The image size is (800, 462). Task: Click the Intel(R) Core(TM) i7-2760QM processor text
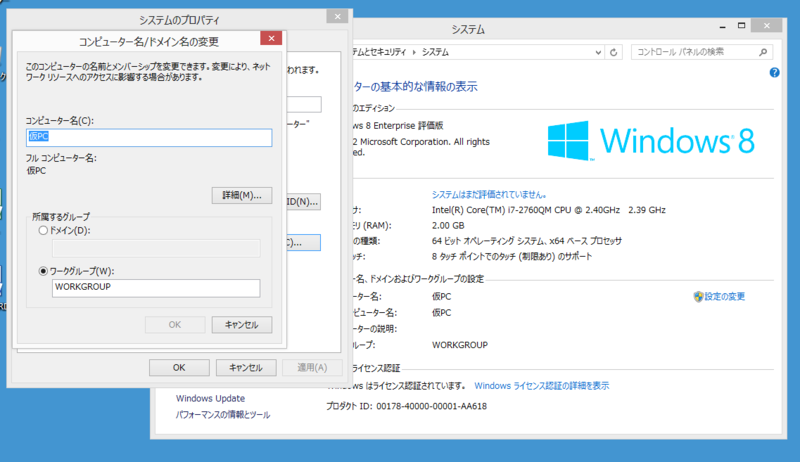click(x=548, y=210)
